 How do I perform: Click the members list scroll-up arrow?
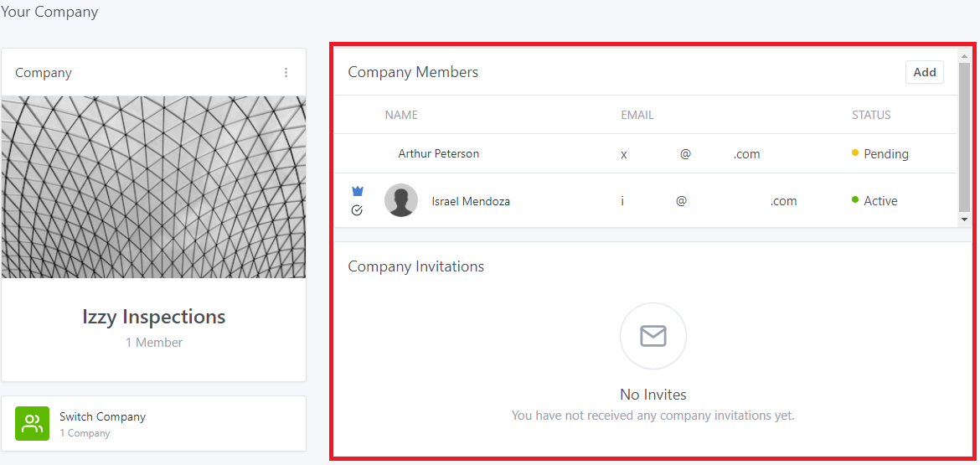tap(964, 56)
